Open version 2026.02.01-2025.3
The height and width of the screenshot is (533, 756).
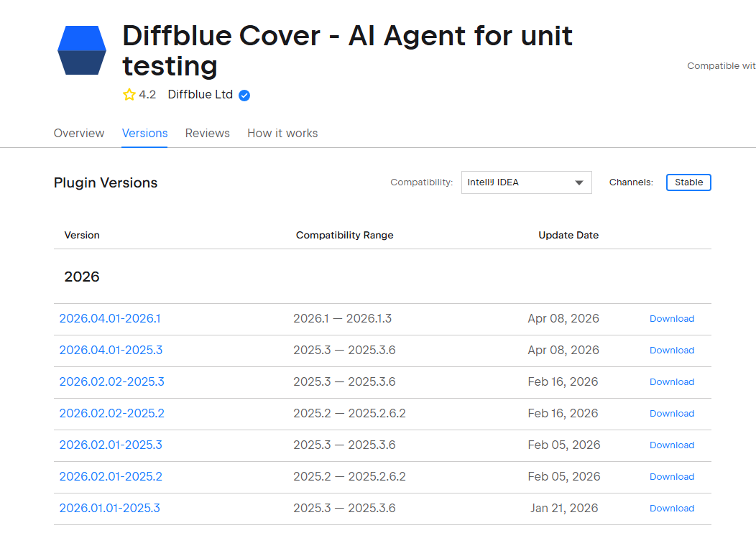111,445
